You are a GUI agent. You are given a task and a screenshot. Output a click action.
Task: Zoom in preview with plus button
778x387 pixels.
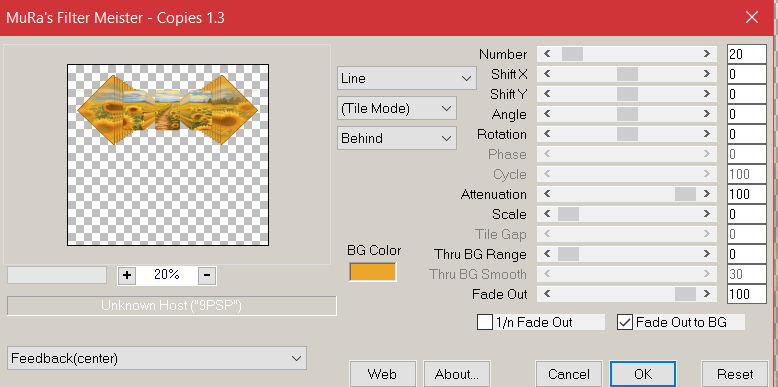(127, 275)
